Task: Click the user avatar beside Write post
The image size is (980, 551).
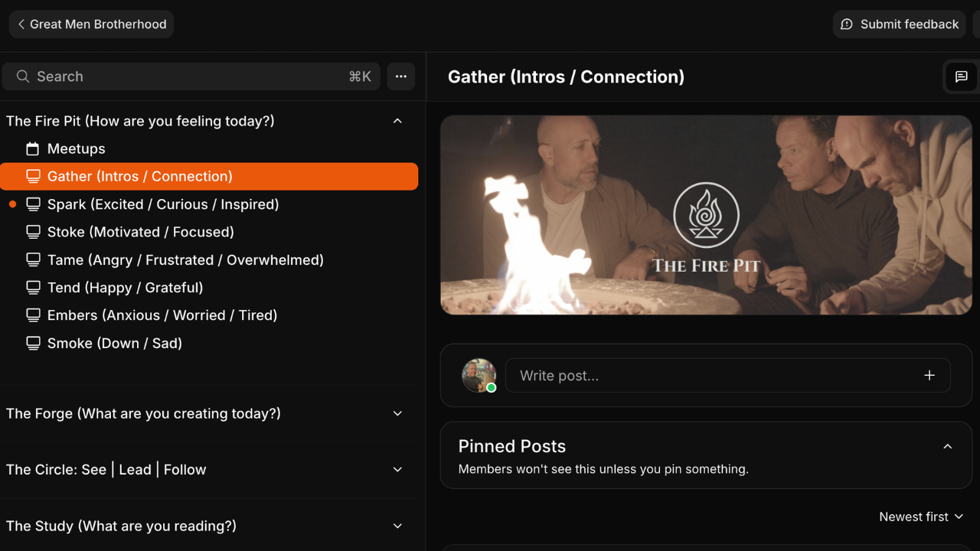Action: point(479,376)
